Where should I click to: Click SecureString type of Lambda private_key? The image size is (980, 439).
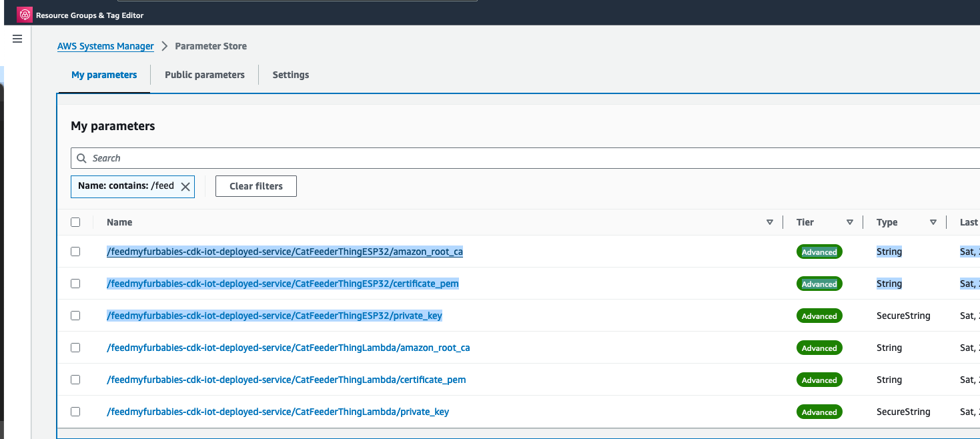[903, 412]
